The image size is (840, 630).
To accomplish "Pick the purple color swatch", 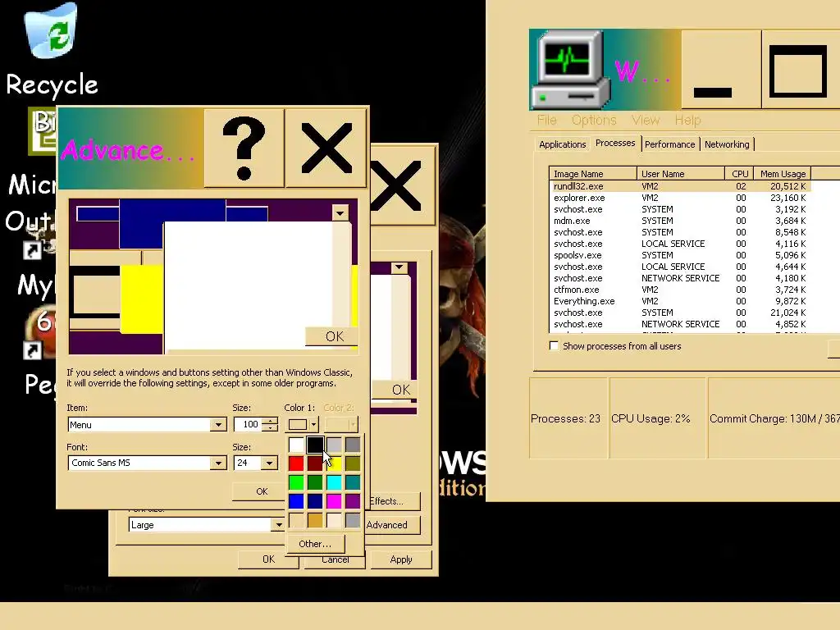I will coord(353,501).
